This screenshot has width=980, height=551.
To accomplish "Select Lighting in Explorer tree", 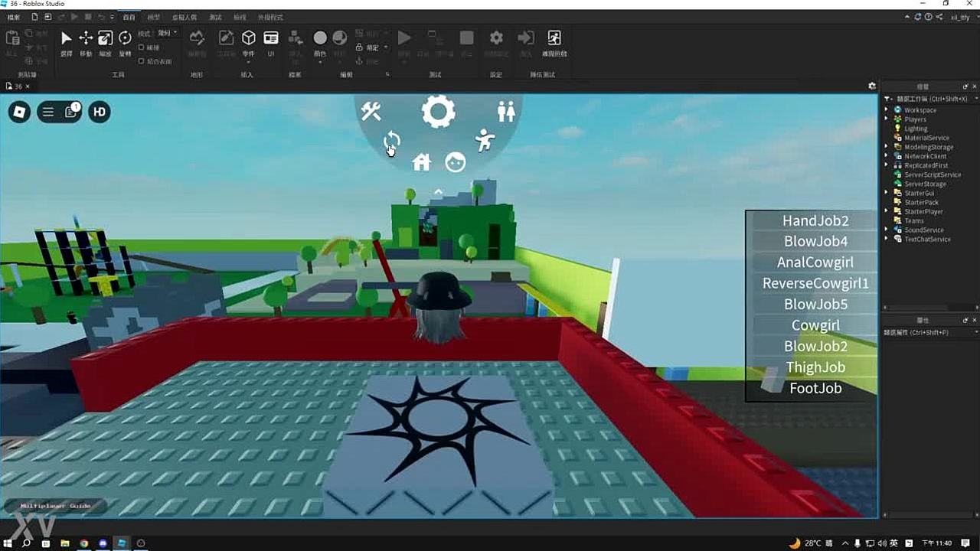I will 916,129.
